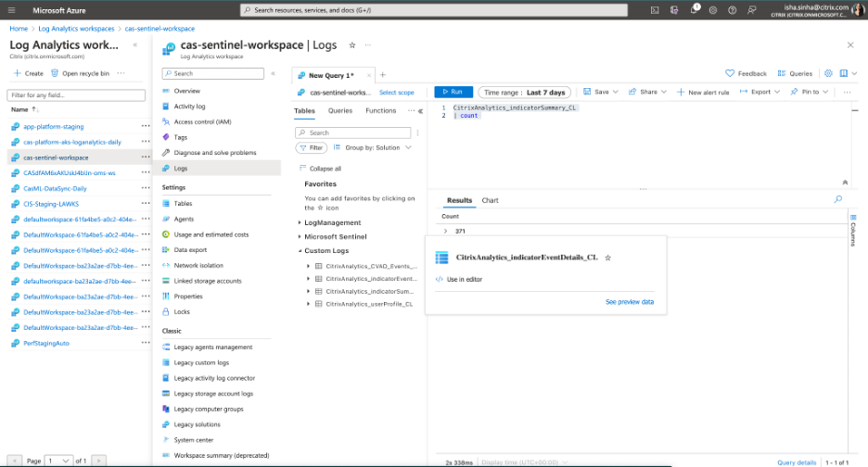Open portal settings gear in top bar

click(713, 10)
